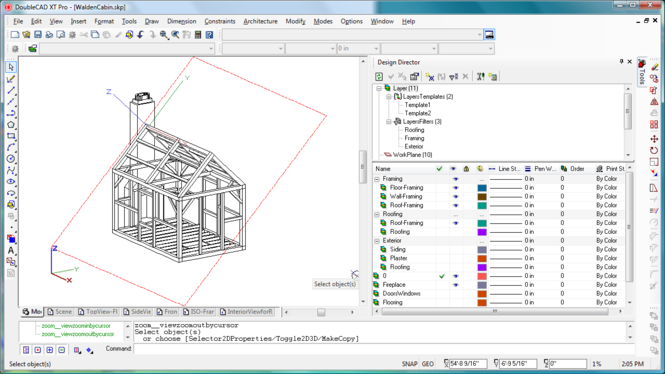Select the Polygon drawing tool

(11, 125)
